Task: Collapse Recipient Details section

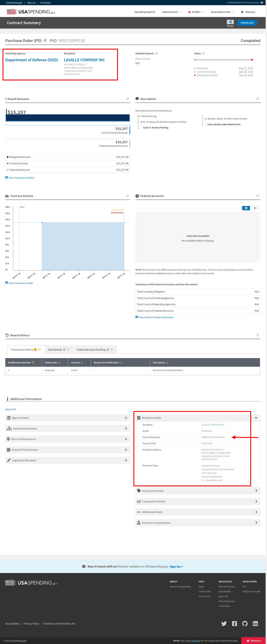Action: tap(198, 418)
